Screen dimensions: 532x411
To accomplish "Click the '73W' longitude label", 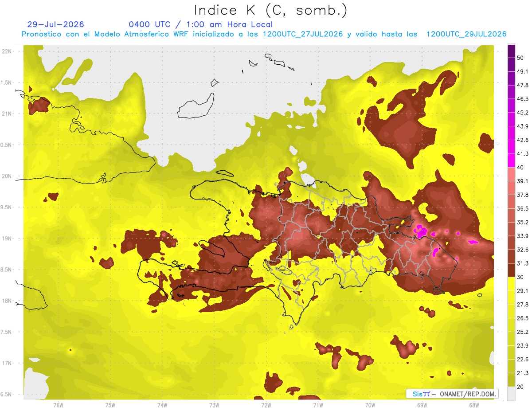I will pyautogui.click(x=214, y=405).
